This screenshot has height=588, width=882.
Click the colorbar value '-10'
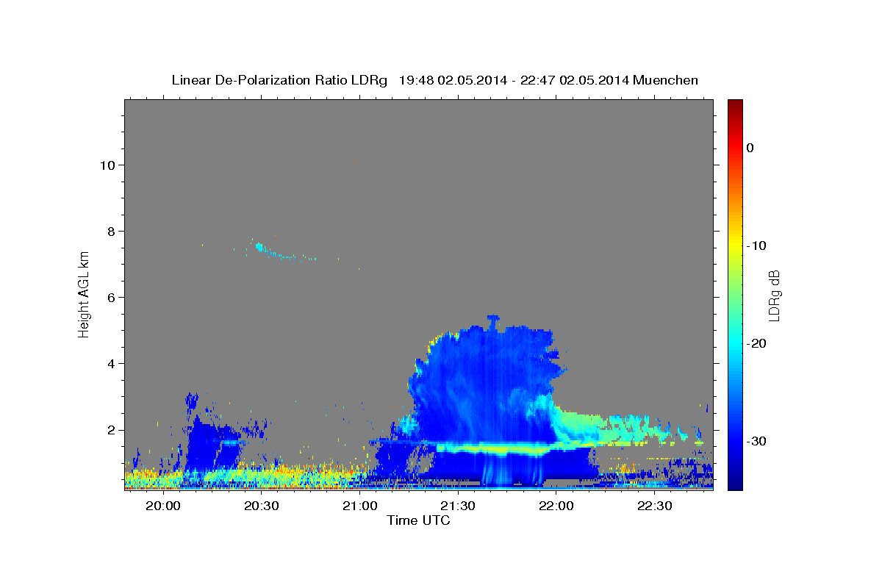(756, 245)
